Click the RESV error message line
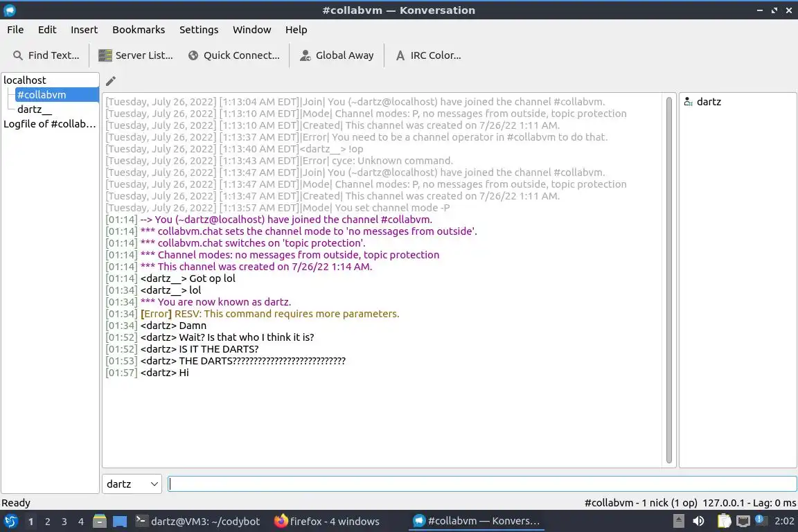Screen dimensions: 798x532 (x=252, y=314)
